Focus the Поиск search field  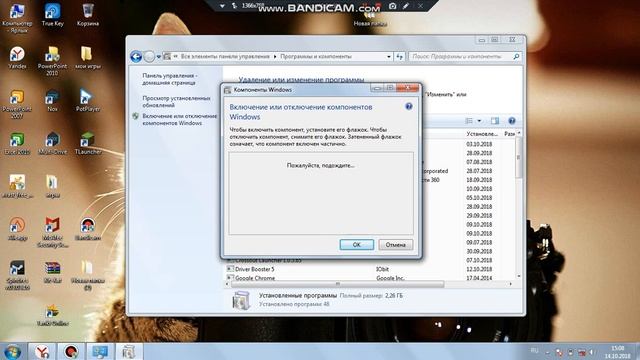click(460, 56)
